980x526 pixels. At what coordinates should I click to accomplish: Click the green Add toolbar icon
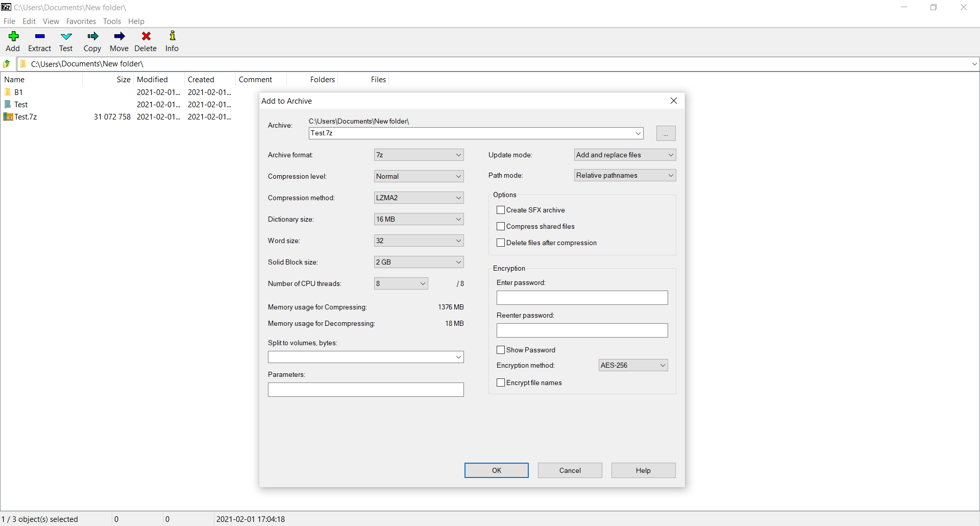pos(13,37)
